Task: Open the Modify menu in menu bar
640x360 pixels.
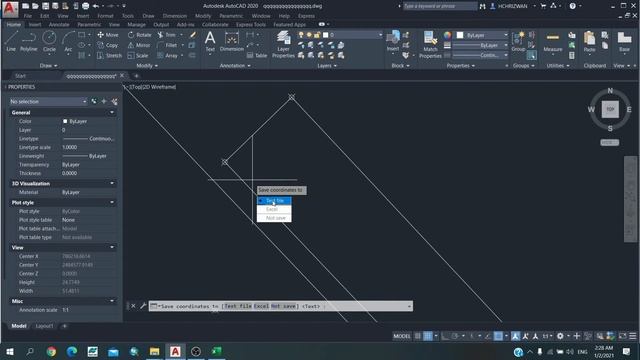Action: click(203, 16)
